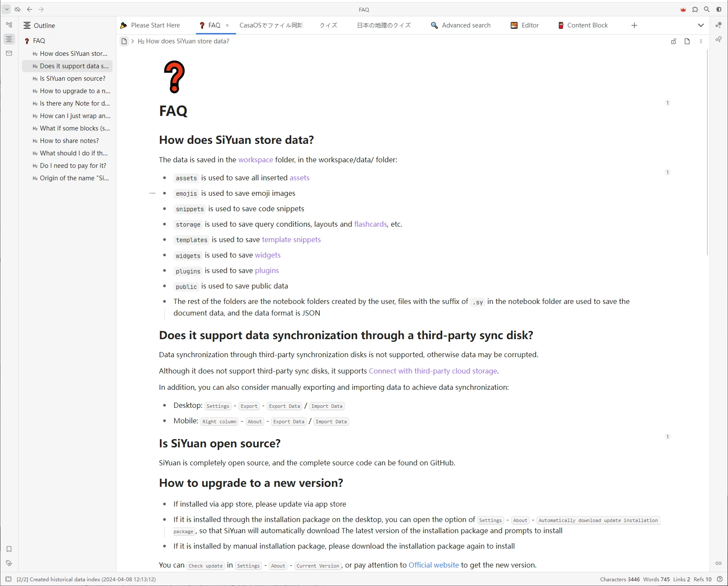Viewport: 728px width, 586px height.
Task: Go forward with the right arrow icon
Action: 41,9
